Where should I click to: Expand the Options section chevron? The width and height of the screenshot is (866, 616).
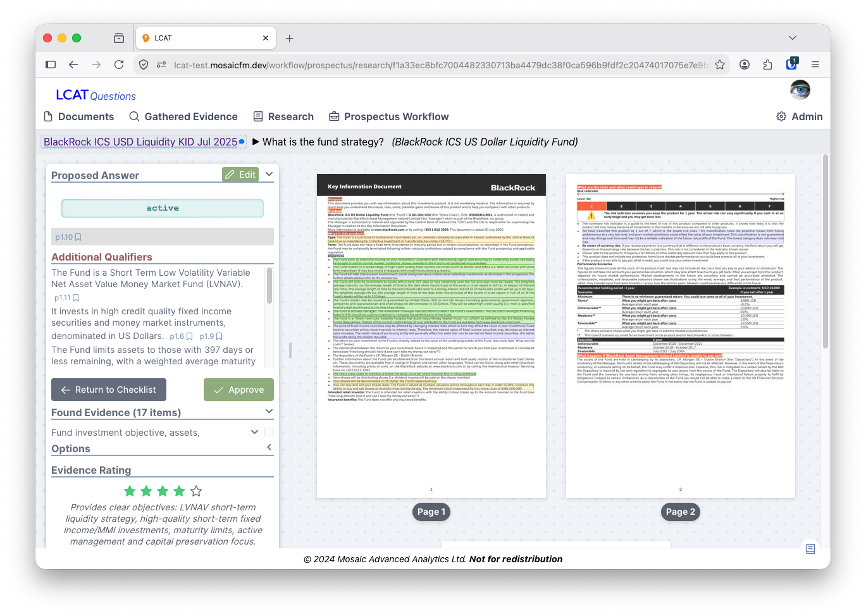click(269, 448)
